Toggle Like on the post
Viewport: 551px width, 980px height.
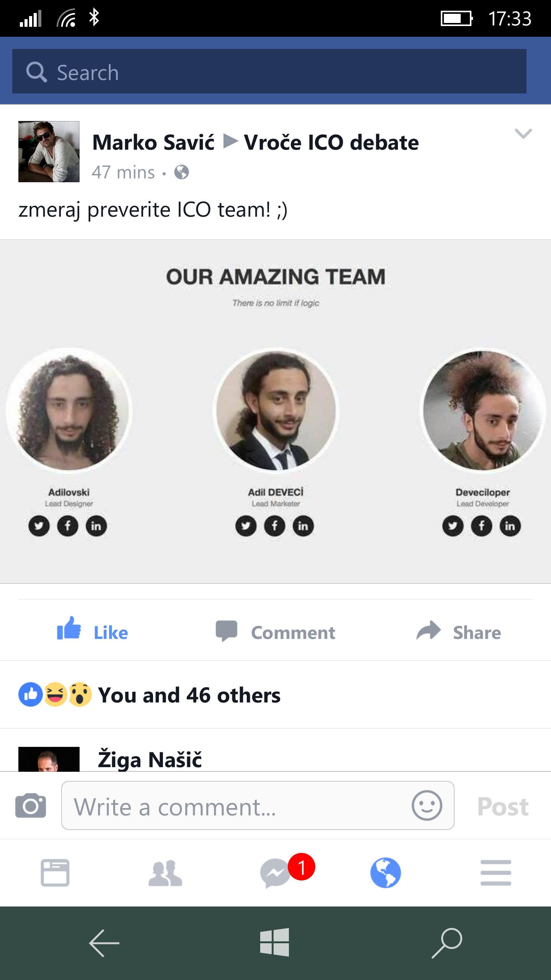(x=92, y=630)
